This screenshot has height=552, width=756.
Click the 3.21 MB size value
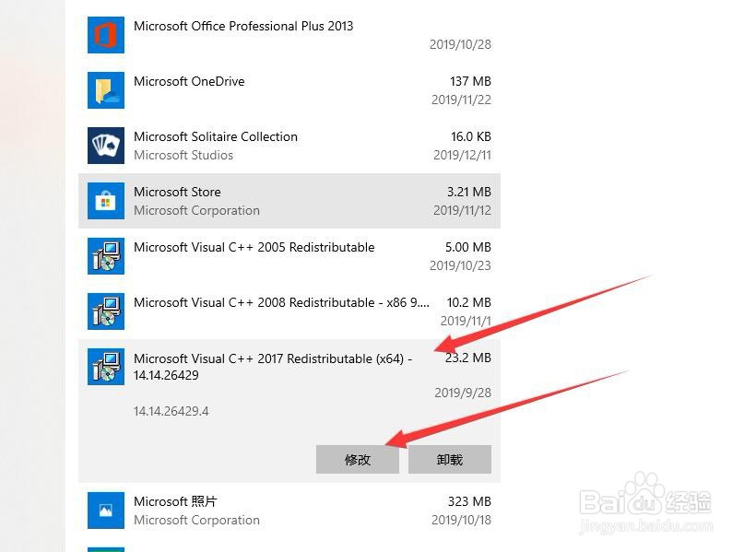coord(468,192)
